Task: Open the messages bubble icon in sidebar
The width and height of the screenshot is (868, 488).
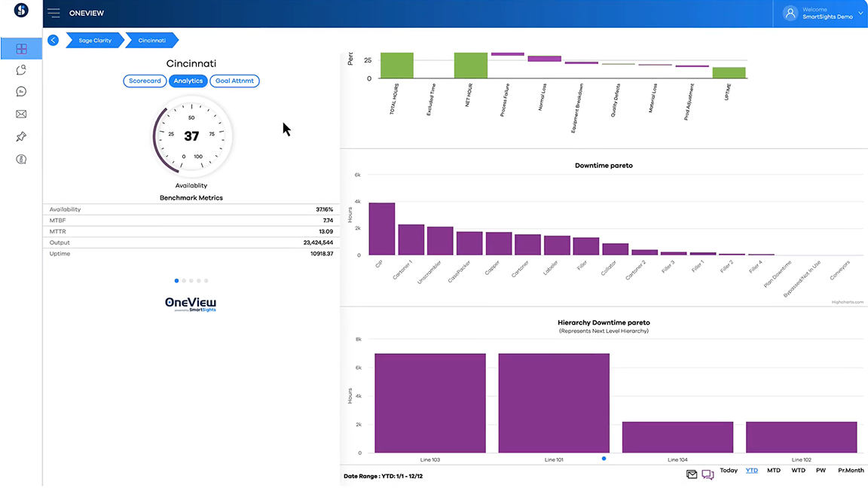Action: coord(21,92)
